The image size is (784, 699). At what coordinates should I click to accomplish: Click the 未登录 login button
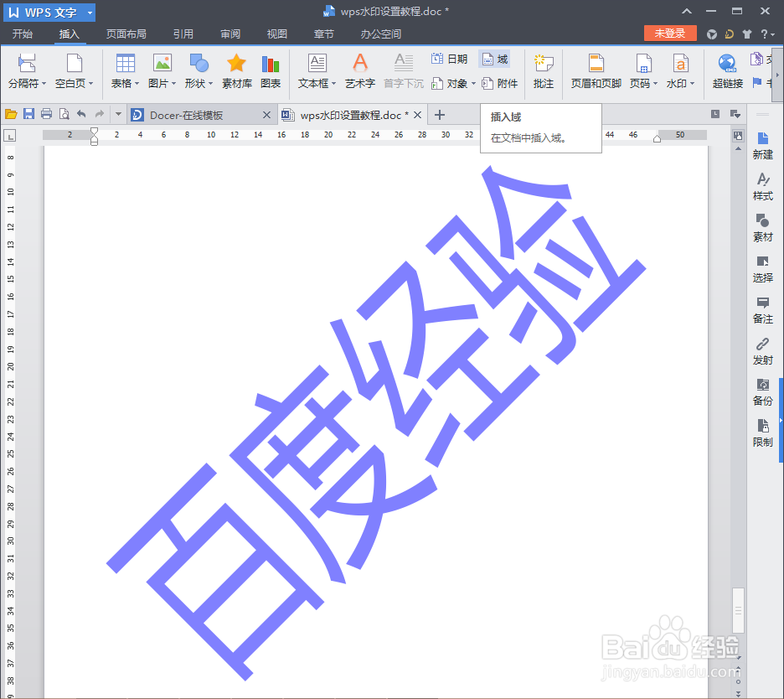coord(670,34)
